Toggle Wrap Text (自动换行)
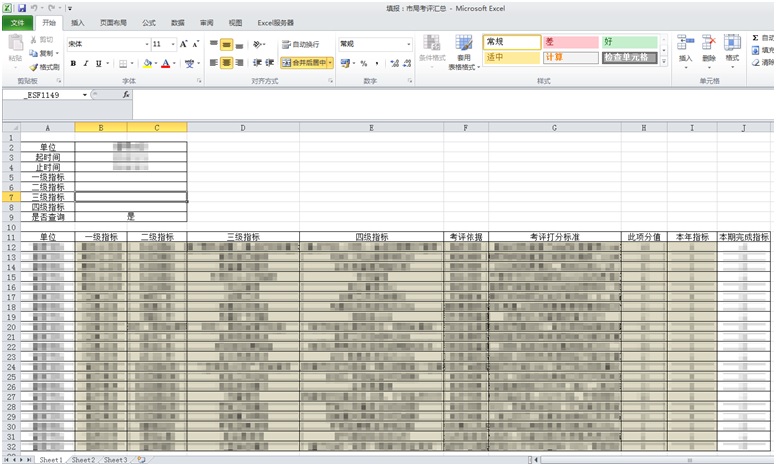The image size is (776, 466). tap(301, 44)
